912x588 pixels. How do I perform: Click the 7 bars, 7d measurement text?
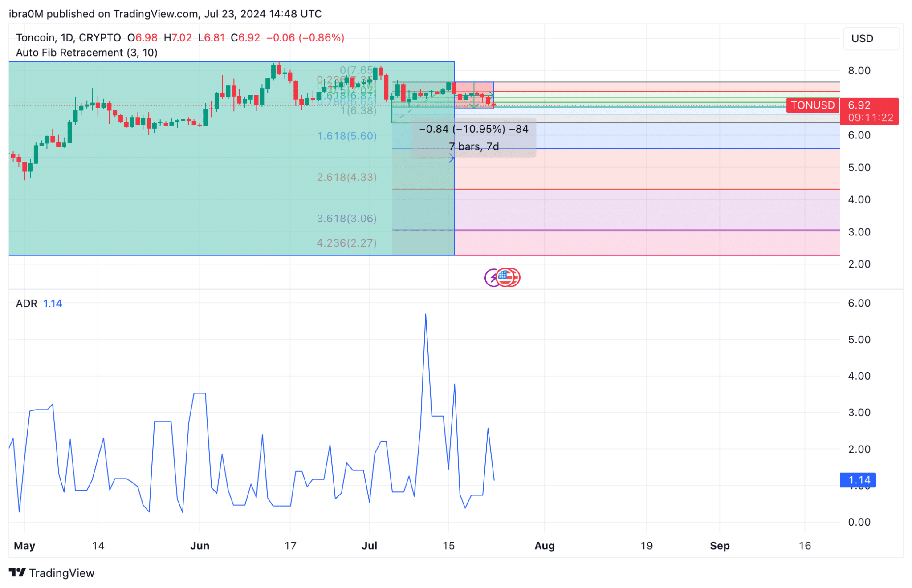pos(474,146)
